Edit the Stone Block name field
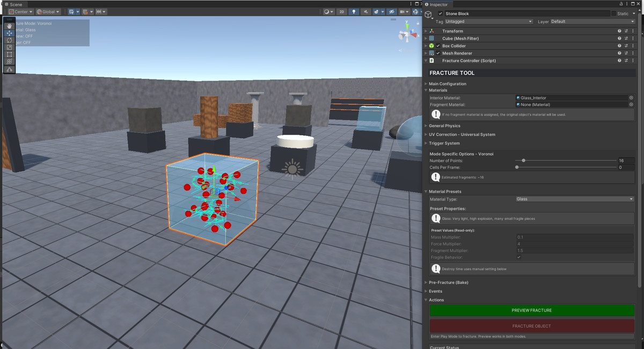Image resolution: width=644 pixels, height=349 pixels. click(x=527, y=13)
